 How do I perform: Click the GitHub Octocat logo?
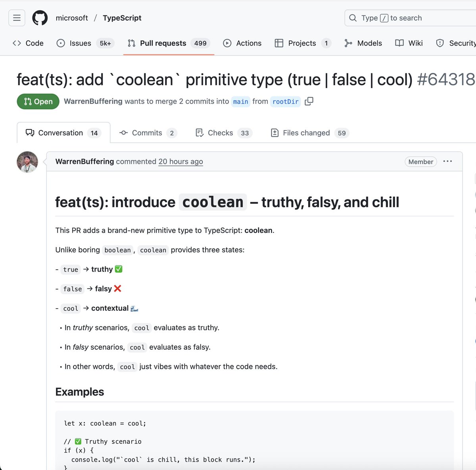pyautogui.click(x=40, y=18)
